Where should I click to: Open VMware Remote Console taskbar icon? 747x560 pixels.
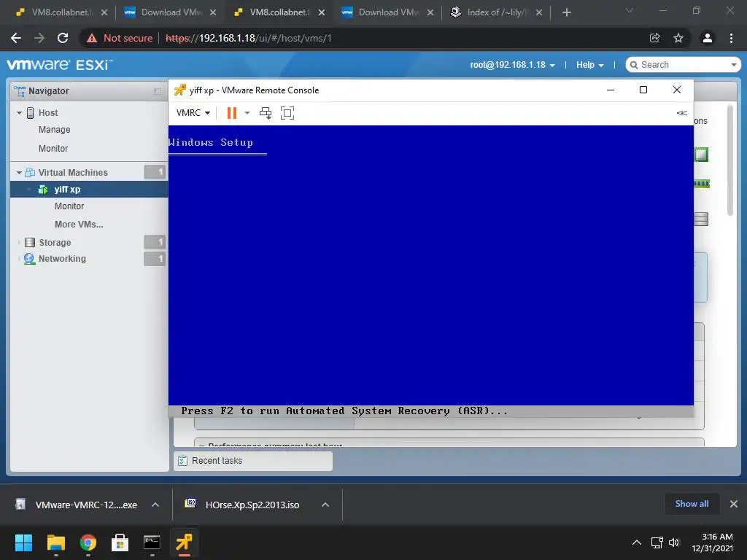[184, 542]
